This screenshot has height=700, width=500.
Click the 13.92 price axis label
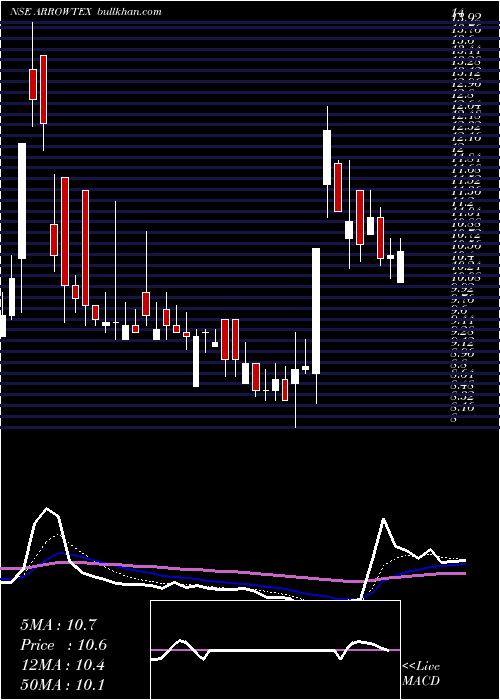[x=467, y=18]
